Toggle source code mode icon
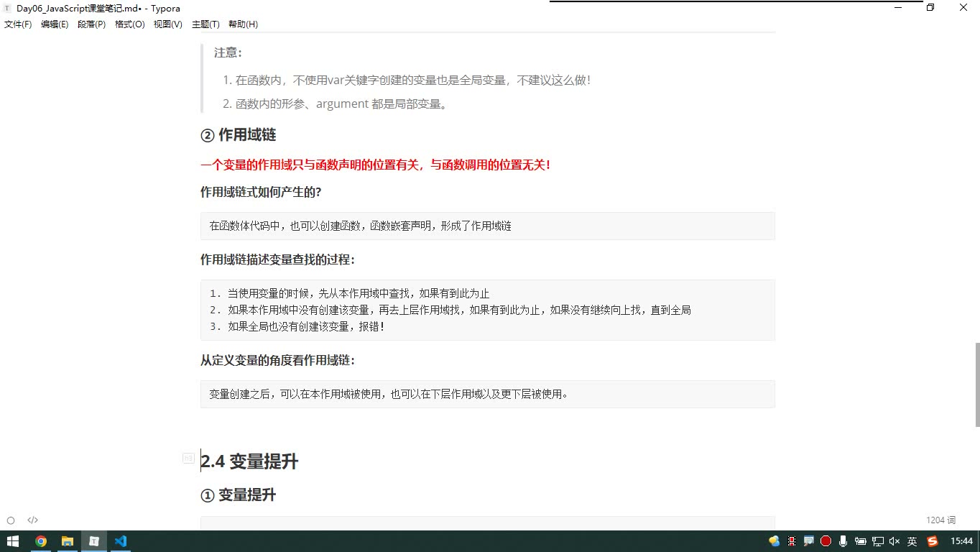Image resolution: width=980 pixels, height=552 pixels. click(32, 520)
